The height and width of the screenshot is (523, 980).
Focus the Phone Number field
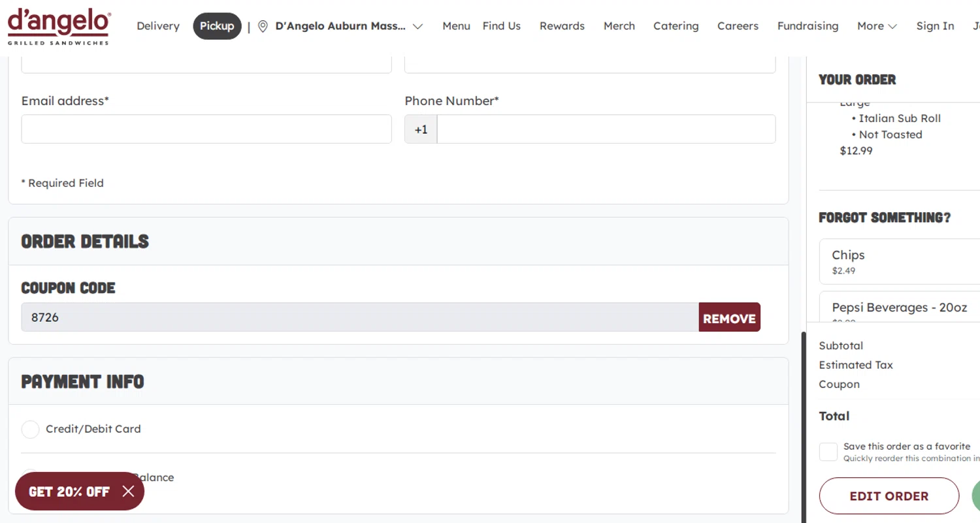click(x=606, y=129)
